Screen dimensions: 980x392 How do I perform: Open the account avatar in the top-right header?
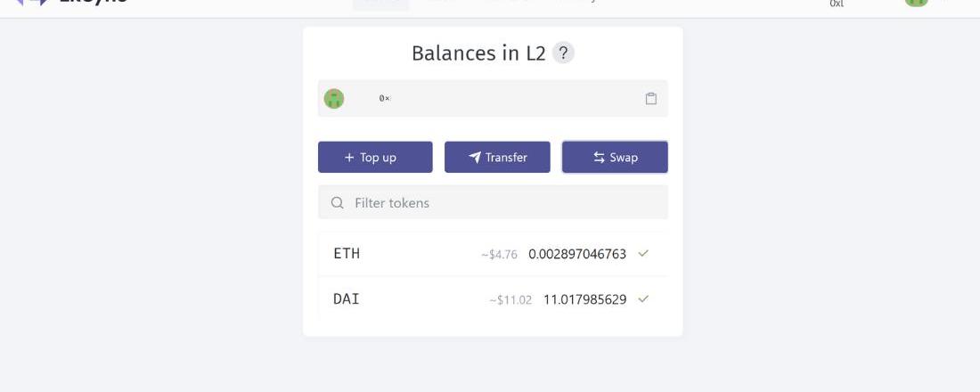pyautogui.click(x=916, y=3)
